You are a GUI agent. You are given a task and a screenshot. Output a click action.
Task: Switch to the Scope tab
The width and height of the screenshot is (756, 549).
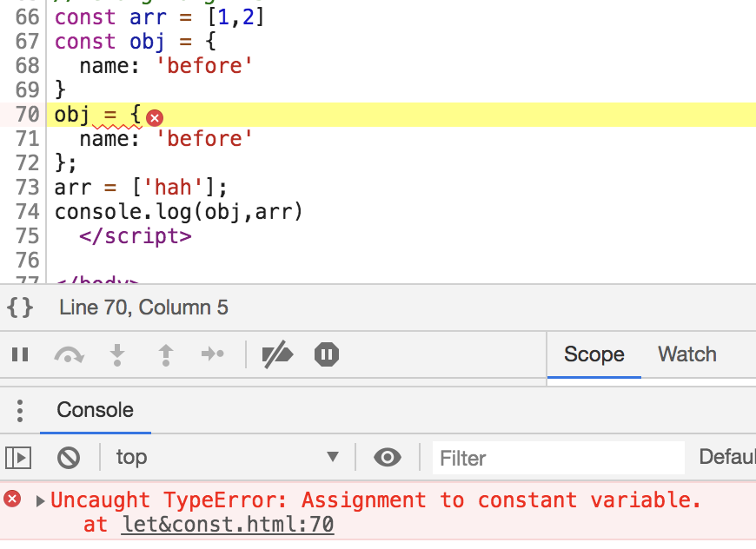(594, 354)
